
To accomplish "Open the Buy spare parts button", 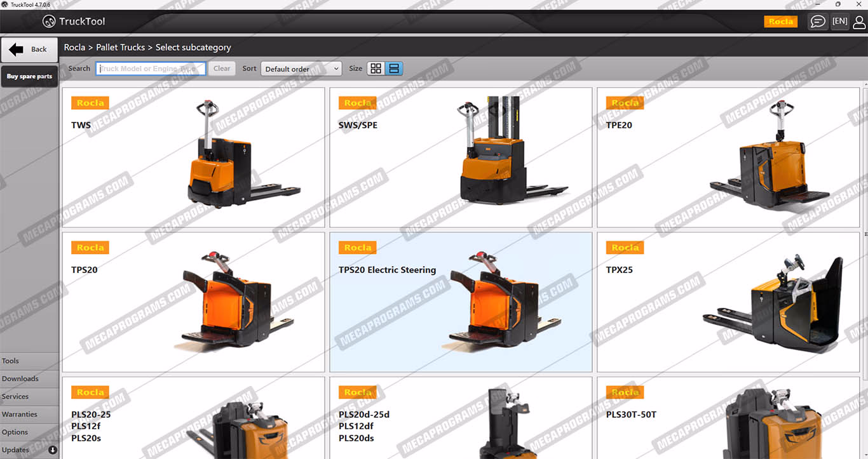I will [x=29, y=76].
